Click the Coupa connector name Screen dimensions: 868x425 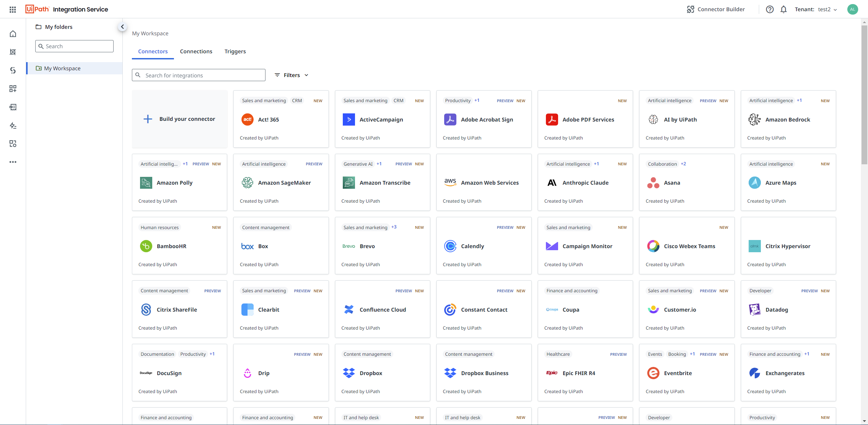coord(571,310)
